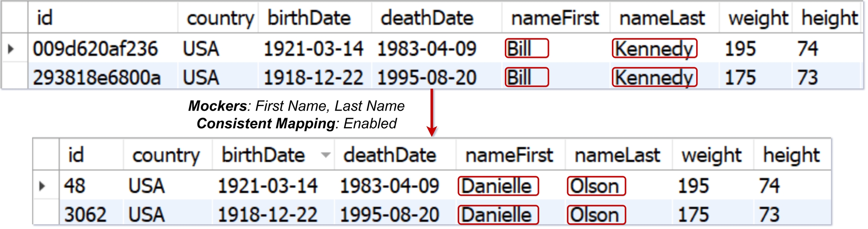
Task: Select the top table's height column header
Action: 829,18
